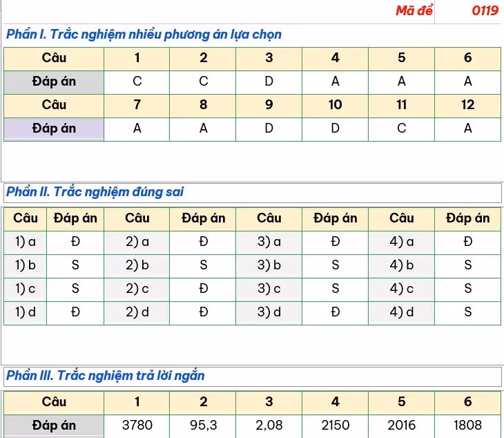Click heading 'Phần II. Trắc nghiệm đúng sai'
The height and width of the screenshot is (438, 504).
[x=95, y=192]
